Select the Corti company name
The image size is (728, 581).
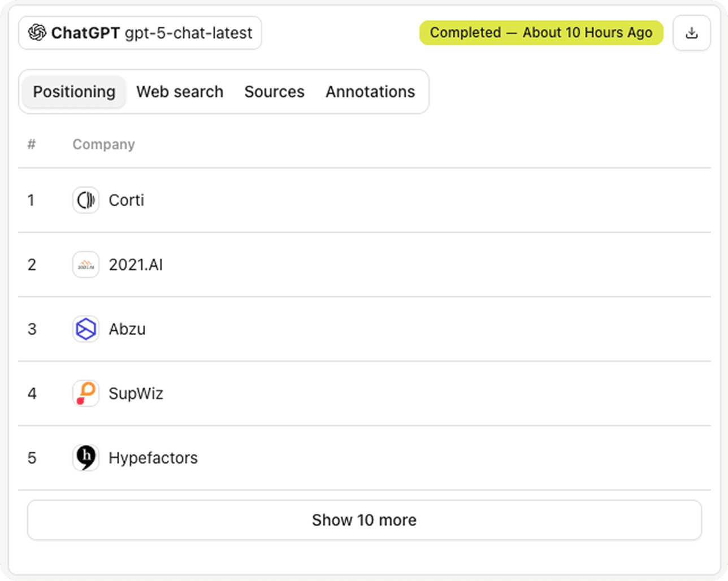(127, 200)
